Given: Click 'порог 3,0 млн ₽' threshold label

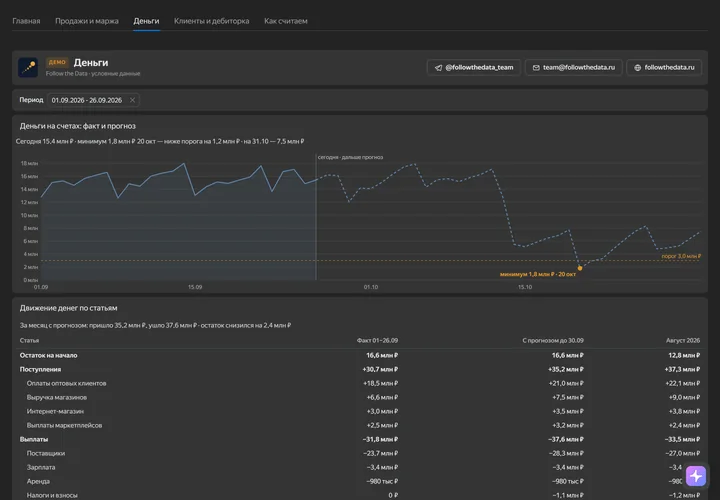Looking at the screenshot, I should coord(681,256).
